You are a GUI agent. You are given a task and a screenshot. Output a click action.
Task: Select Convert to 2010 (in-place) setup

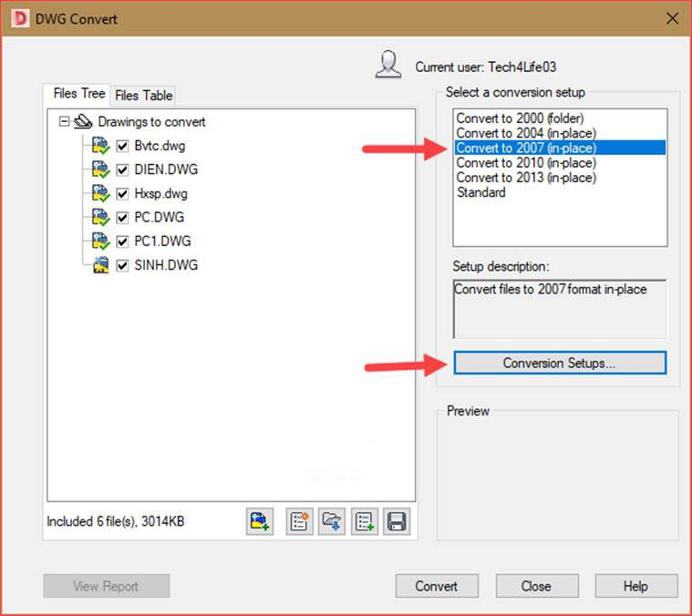pos(560,163)
